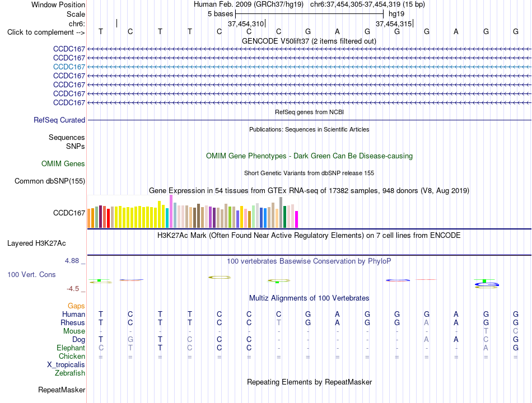Click the light-blue highlighted CCDC167 transcript label

69,67
